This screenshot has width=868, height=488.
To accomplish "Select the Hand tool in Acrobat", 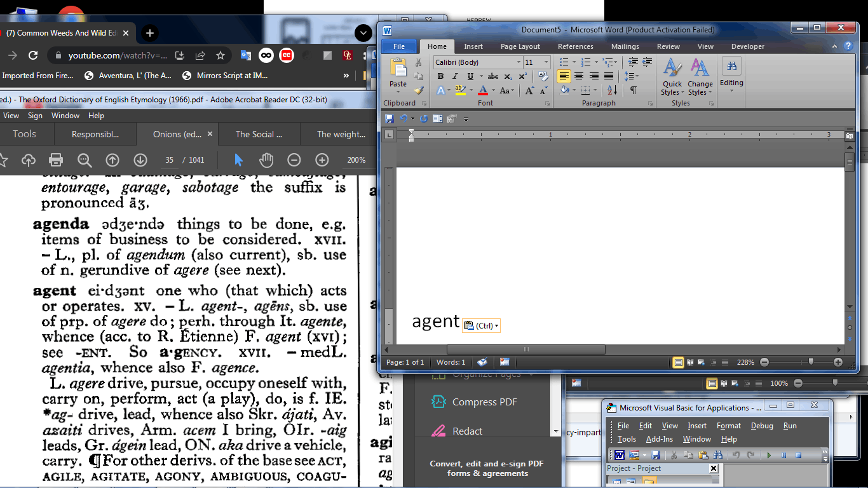I will pos(266,160).
